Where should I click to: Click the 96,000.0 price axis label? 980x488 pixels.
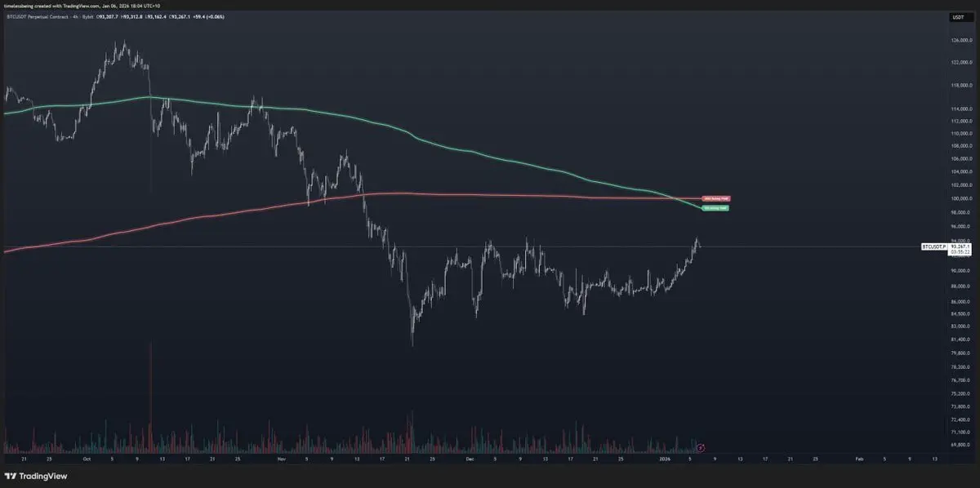[960, 226]
